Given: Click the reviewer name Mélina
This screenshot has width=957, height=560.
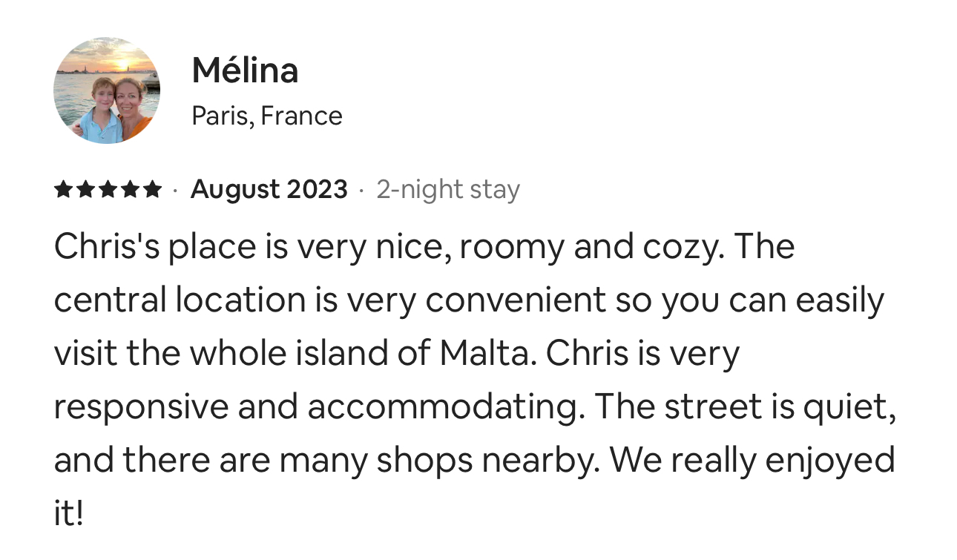Looking at the screenshot, I should click(x=245, y=70).
